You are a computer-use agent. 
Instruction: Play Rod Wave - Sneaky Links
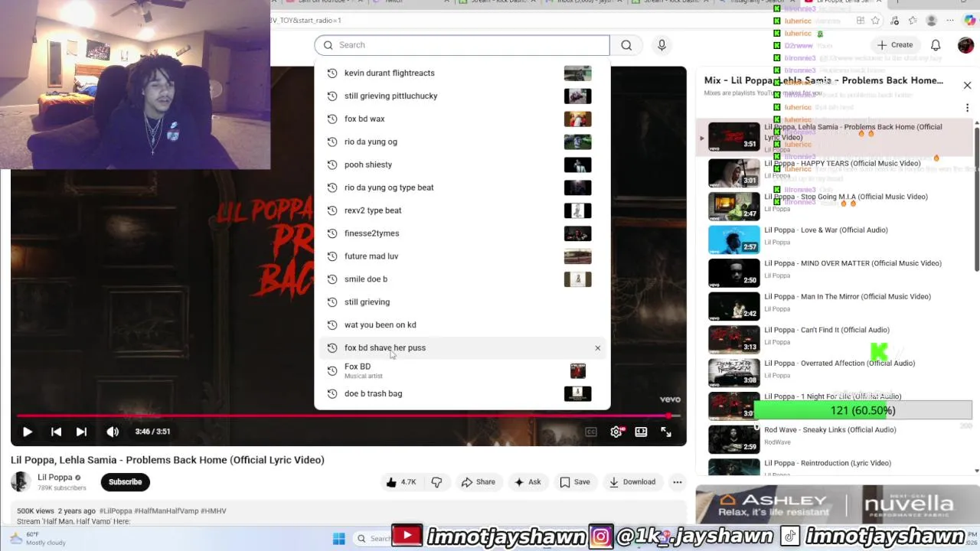[x=835, y=439]
